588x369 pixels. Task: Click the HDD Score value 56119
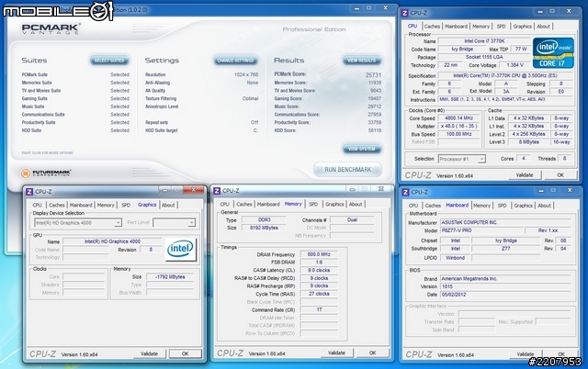tap(375, 130)
